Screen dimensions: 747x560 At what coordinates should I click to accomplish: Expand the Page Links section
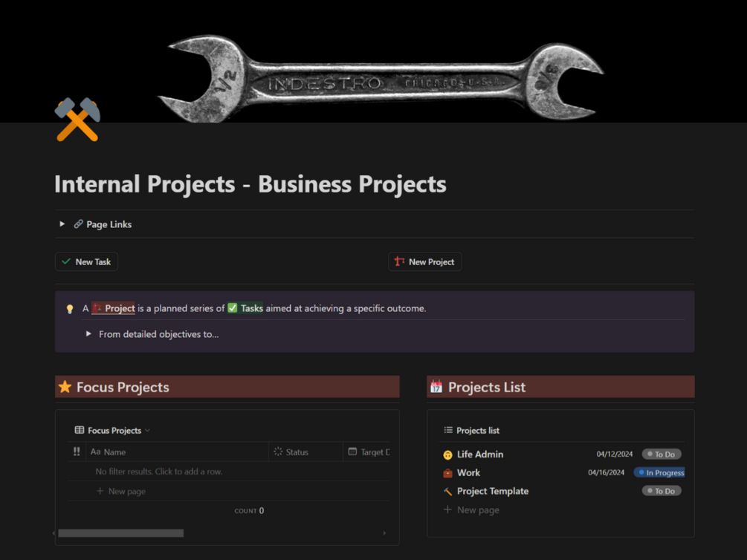(62, 224)
